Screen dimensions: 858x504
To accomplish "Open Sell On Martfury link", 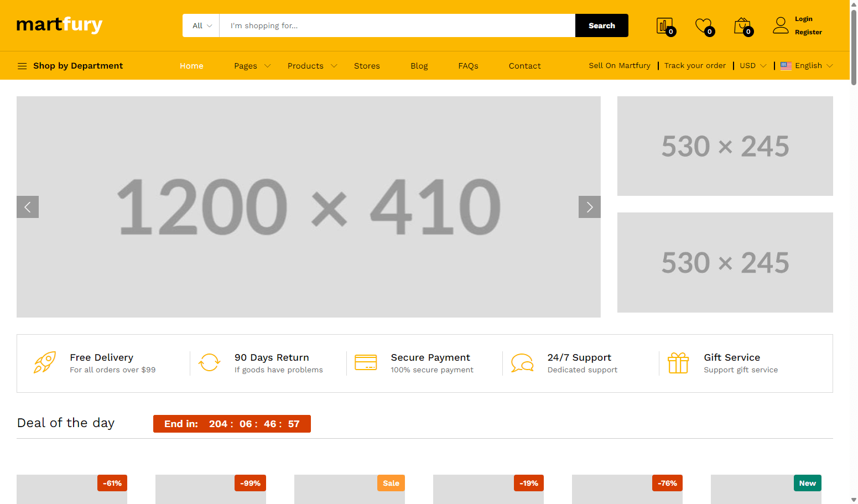I will [620, 66].
